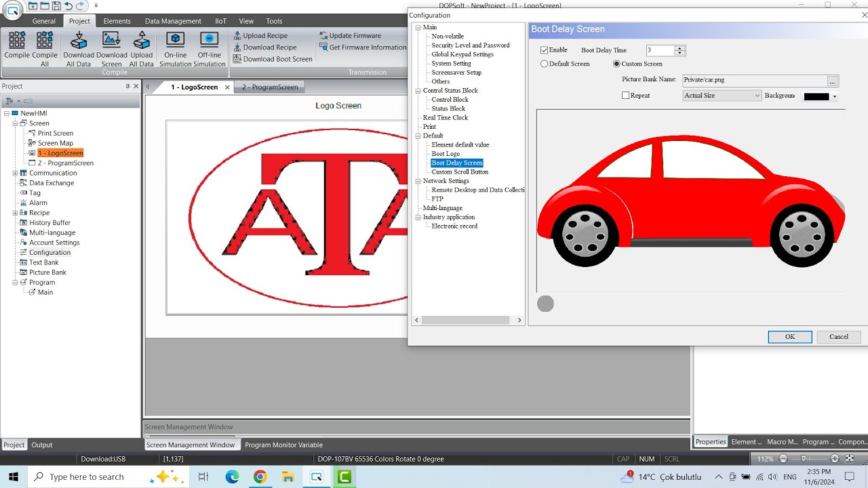Image resolution: width=868 pixels, height=488 pixels.
Task: Open the Quick Access Toolbar customize dropdown
Action: click(x=96, y=6)
